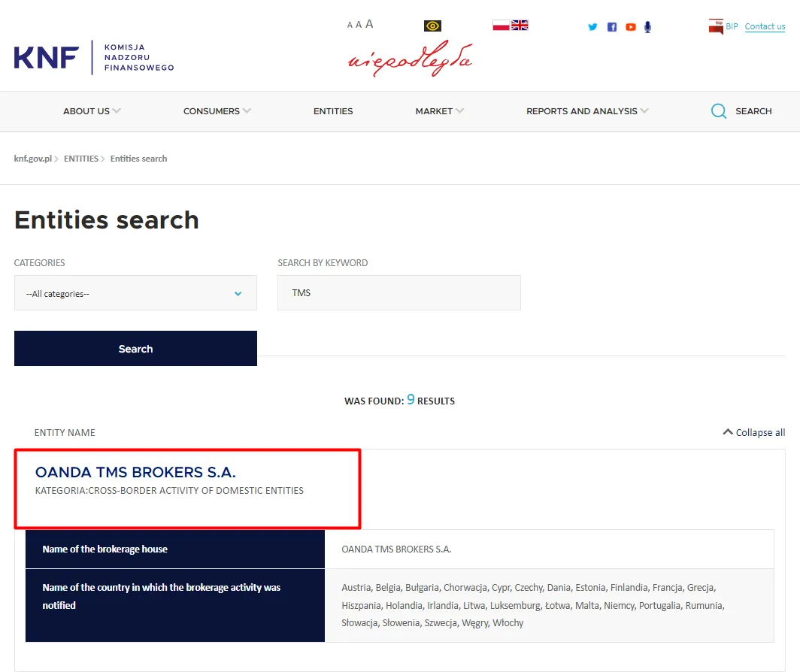Switch language with the Polish flag
The image size is (800, 672).
(x=501, y=25)
